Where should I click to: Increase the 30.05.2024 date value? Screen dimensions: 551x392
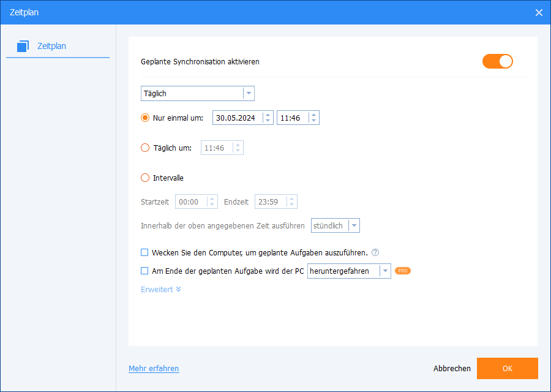point(268,115)
